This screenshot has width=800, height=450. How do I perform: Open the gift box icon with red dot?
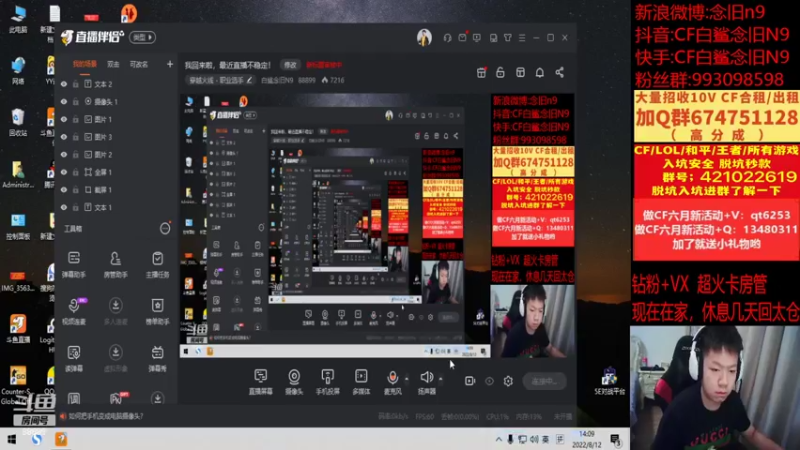(x=482, y=72)
